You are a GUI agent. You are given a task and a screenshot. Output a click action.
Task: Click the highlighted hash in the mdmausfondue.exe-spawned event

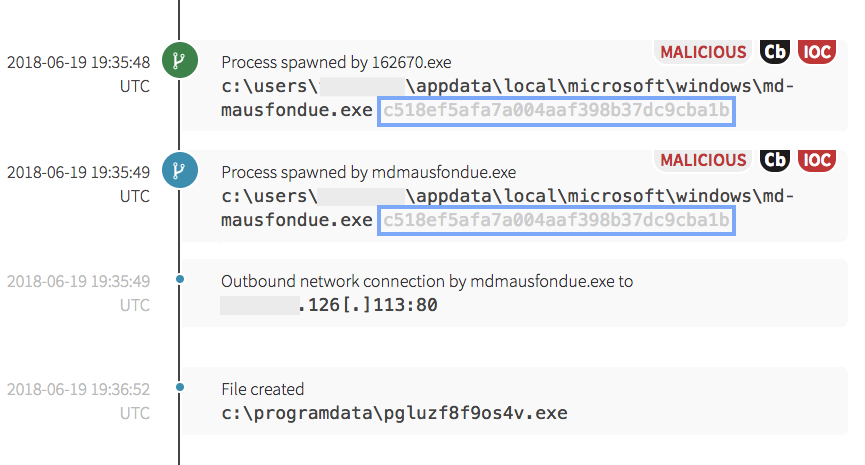[x=556, y=220]
